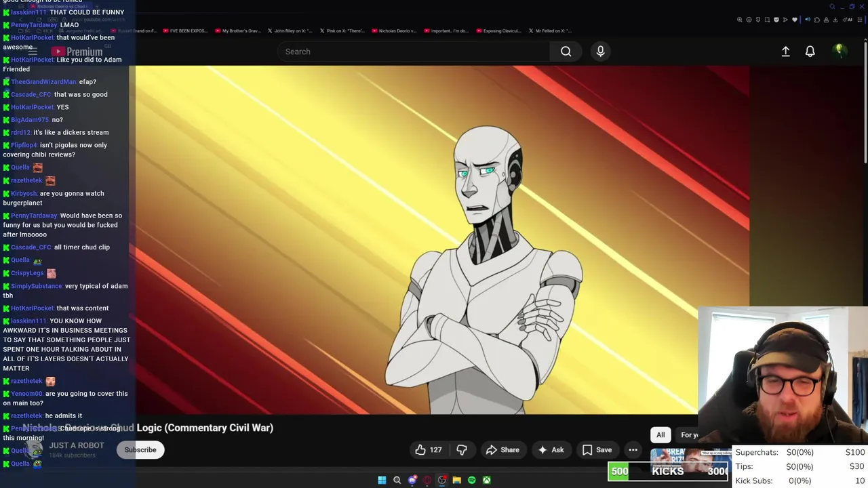This screenshot has height=488, width=868.
Task: Open the browser extensions cube icon
Action: pyautogui.click(x=817, y=20)
